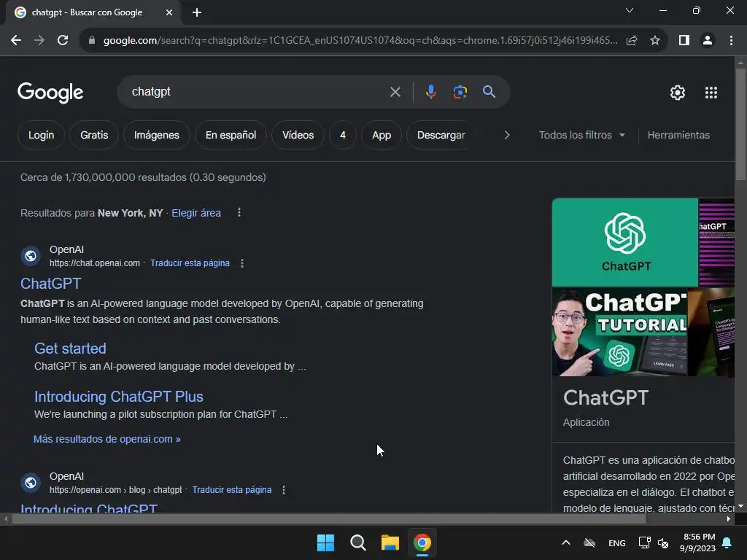Open a new tab with the plus button
Image resolution: width=747 pixels, height=560 pixels.
[x=197, y=12]
